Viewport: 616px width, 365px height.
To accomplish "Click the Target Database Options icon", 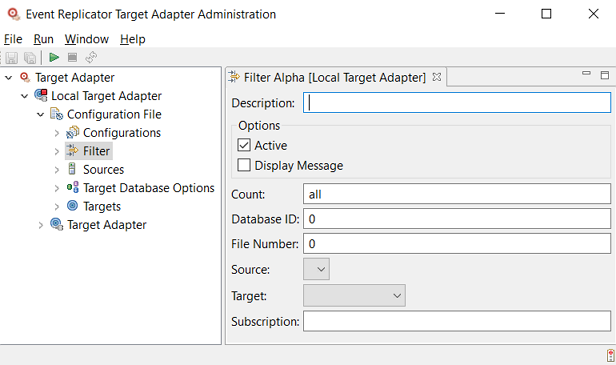I will 72,187.
